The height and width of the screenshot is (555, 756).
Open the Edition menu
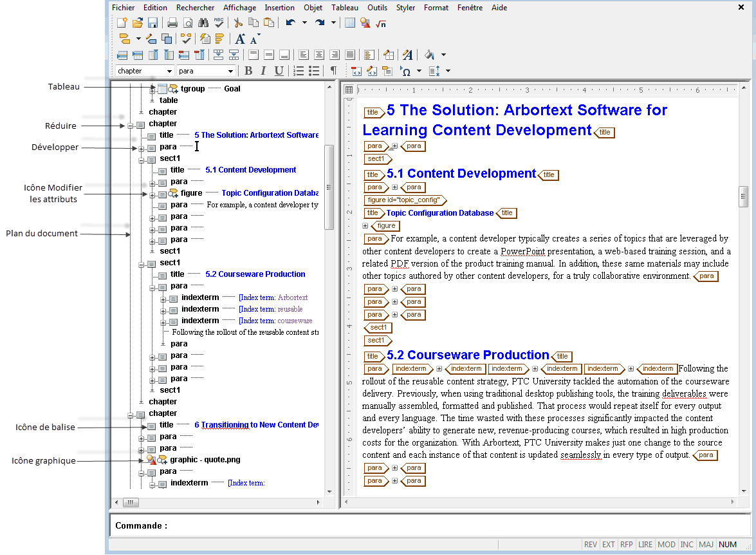(x=155, y=8)
